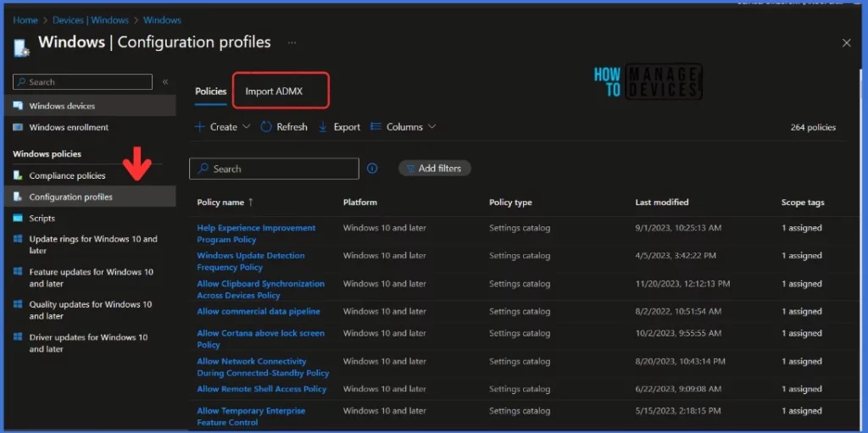Click the Refresh button label

tap(292, 127)
